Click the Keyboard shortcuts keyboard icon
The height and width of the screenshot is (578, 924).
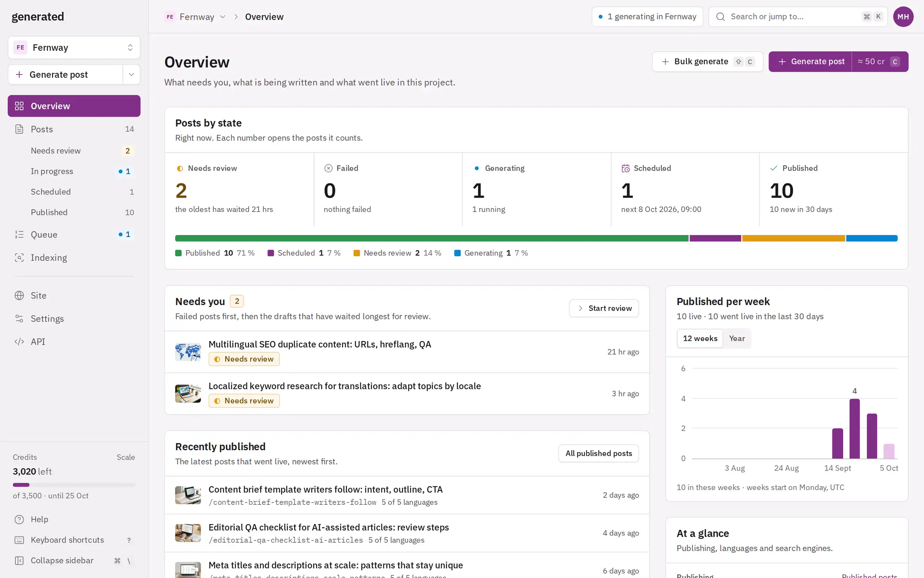19,540
